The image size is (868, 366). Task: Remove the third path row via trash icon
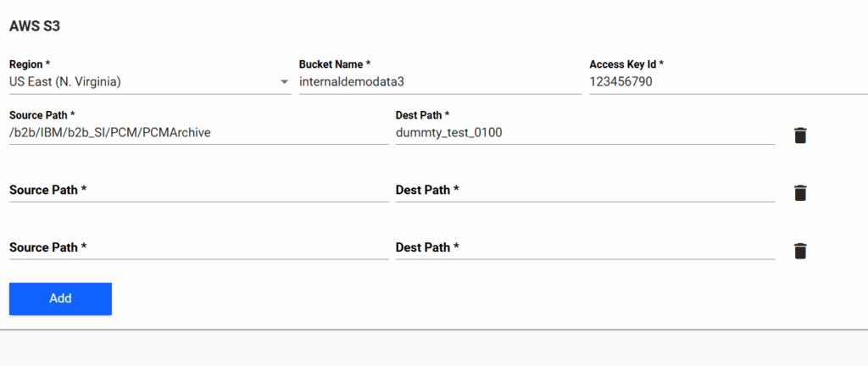point(800,251)
